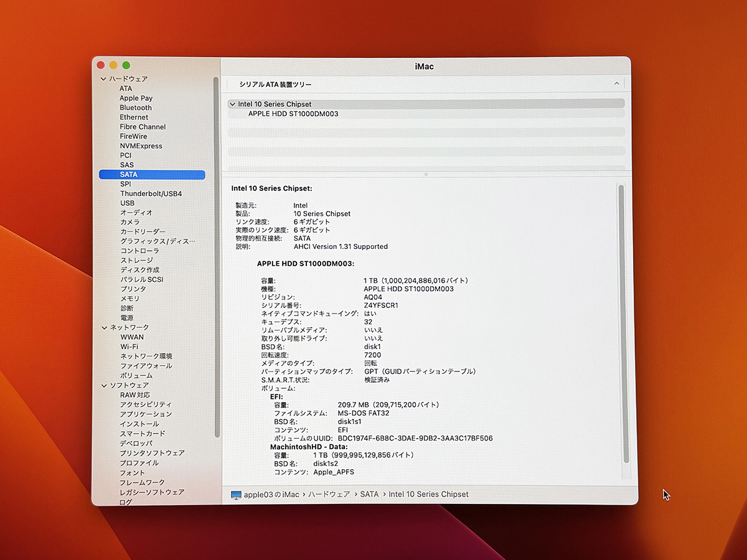
Task: Click the split pane divider handle dot
Action: (x=426, y=174)
